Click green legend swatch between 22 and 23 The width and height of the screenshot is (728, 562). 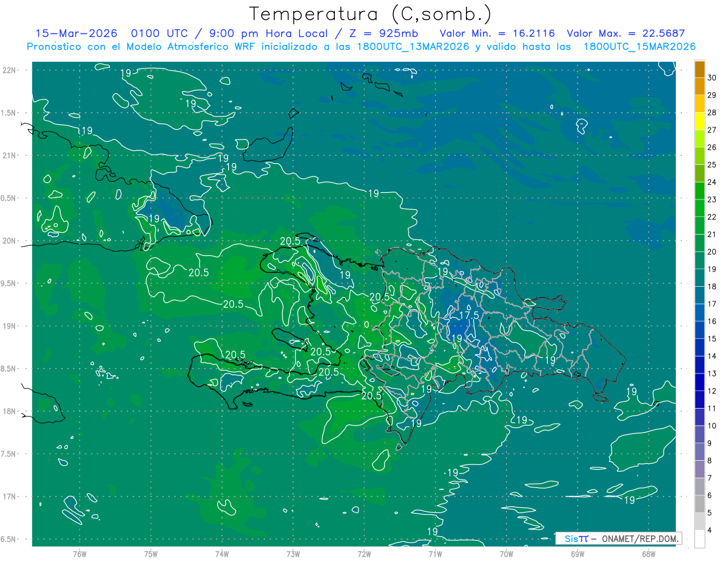point(699,208)
